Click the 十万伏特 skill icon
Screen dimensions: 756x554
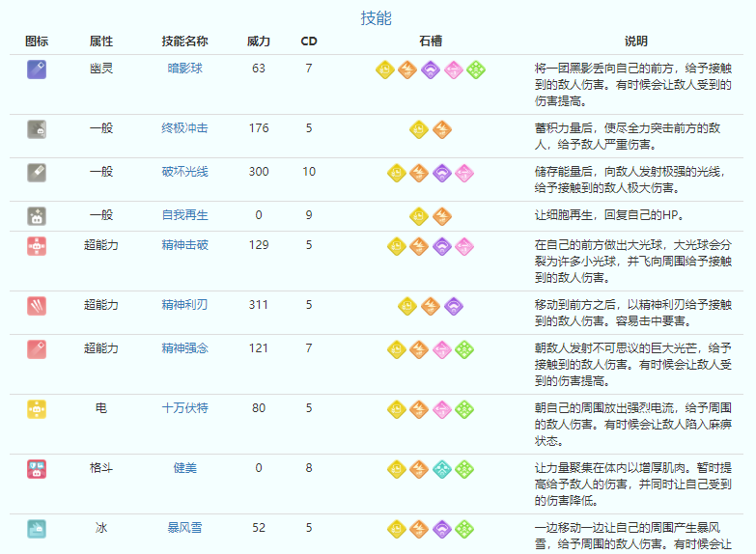tap(37, 408)
